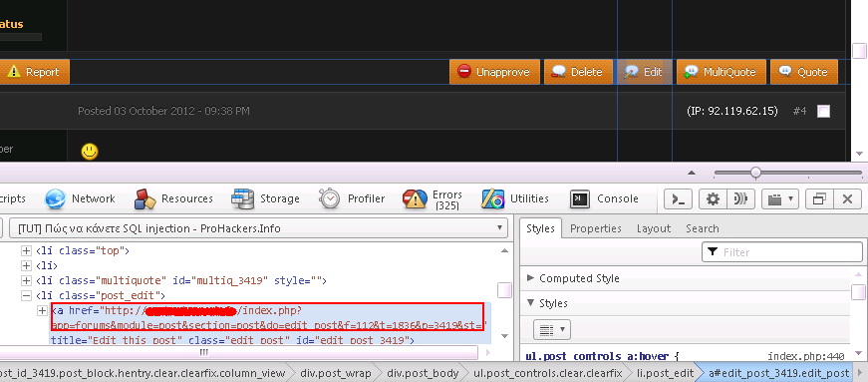Expand the li class="multiquote" node
Viewport: 868px width, 382px height.
26,280
